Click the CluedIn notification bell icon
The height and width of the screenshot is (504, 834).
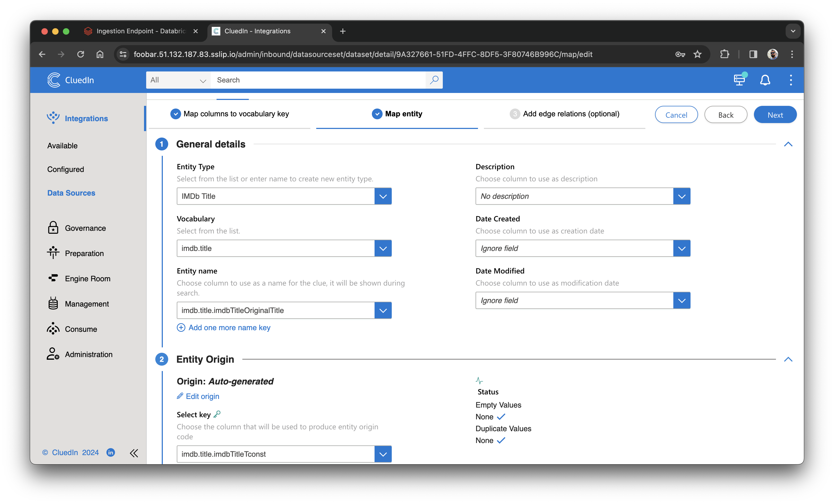coord(765,80)
